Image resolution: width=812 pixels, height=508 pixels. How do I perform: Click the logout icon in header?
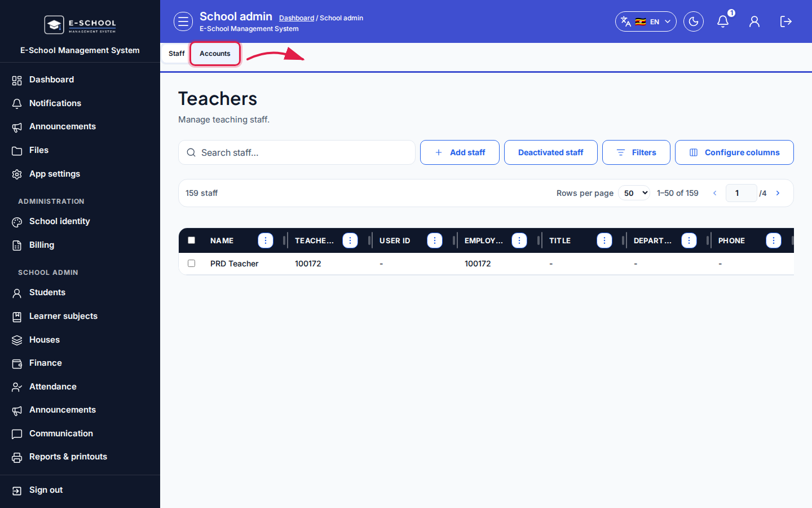(x=786, y=21)
